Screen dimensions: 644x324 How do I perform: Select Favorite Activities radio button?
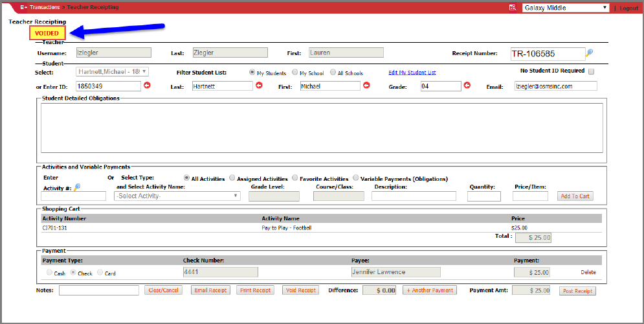click(x=295, y=178)
